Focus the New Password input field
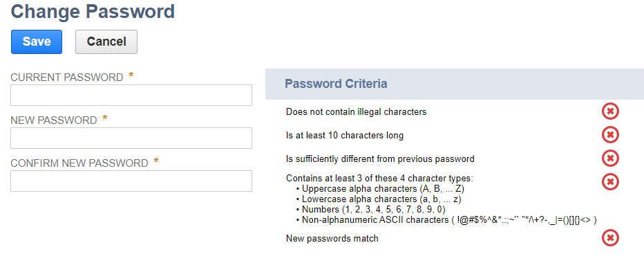The height and width of the screenshot is (272, 644). click(131, 138)
